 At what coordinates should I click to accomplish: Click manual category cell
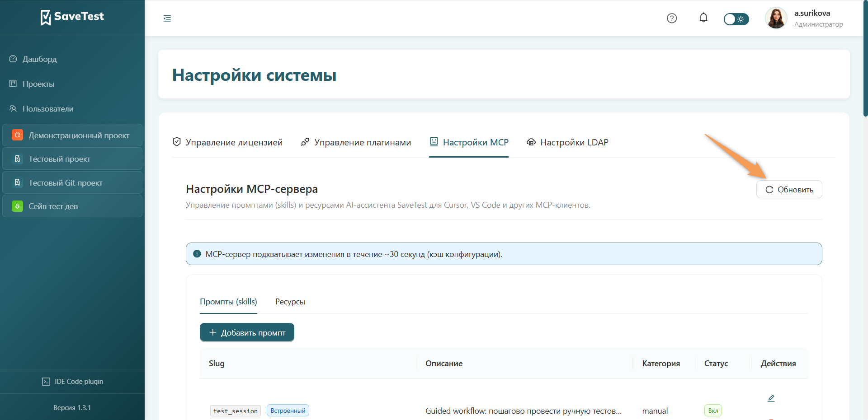click(655, 411)
